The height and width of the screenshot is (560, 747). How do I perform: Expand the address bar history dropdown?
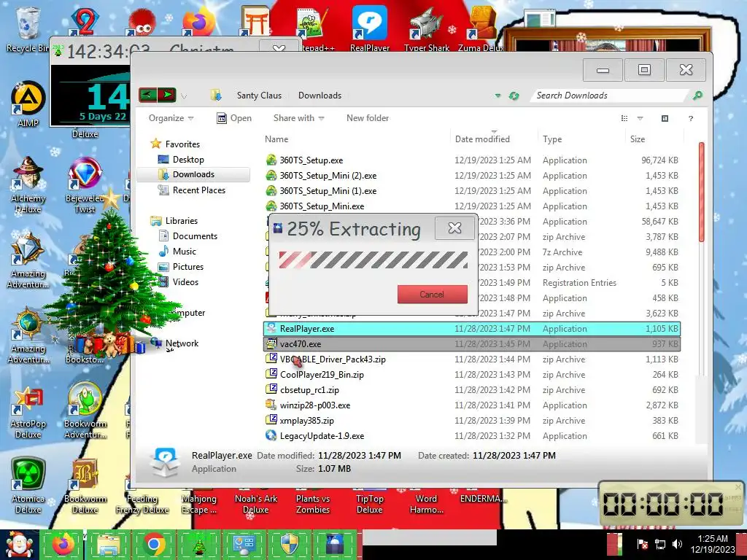[x=498, y=96]
